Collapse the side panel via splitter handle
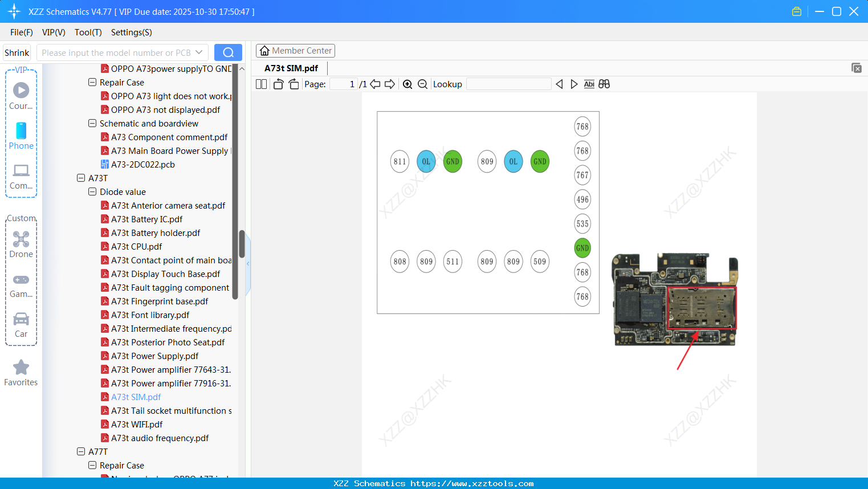The height and width of the screenshot is (489, 868). point(248,264)
